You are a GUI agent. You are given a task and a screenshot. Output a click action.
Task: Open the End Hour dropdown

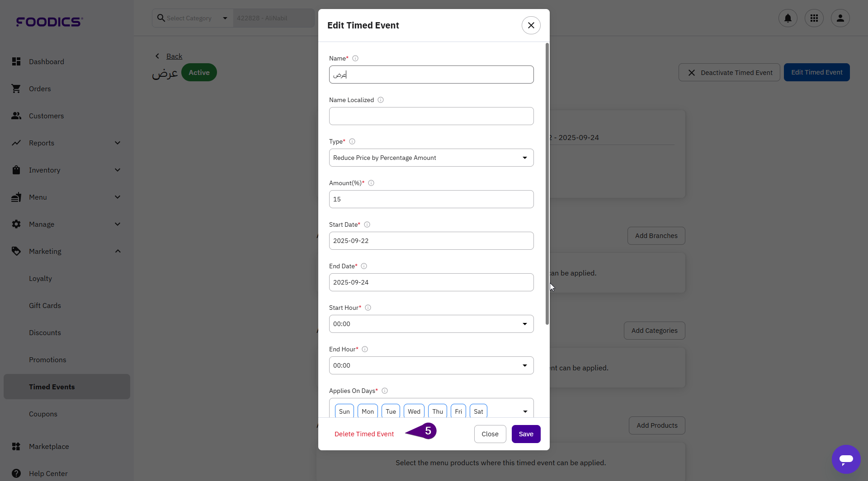(431, 365)
